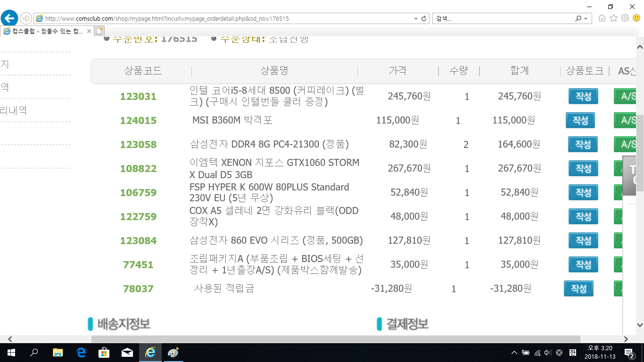Toggle the Korean IME 한 indicator
The width and height of the screenshot is (644, 362).
pyautogui.click(x=573, y=353)
